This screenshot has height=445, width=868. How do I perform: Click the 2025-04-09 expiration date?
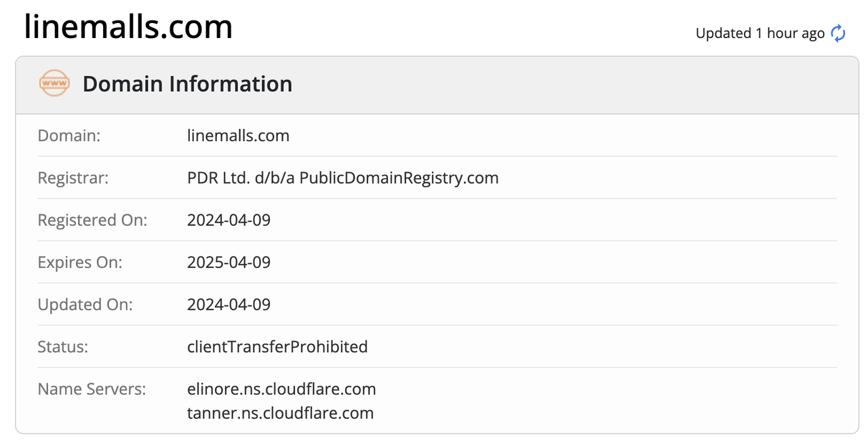click(229, 262)
